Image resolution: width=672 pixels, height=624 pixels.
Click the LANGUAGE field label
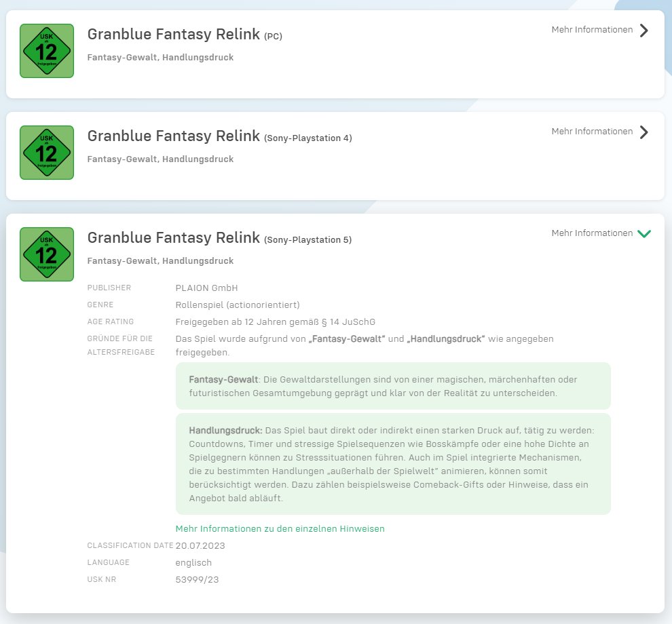(x=108, y=562)
